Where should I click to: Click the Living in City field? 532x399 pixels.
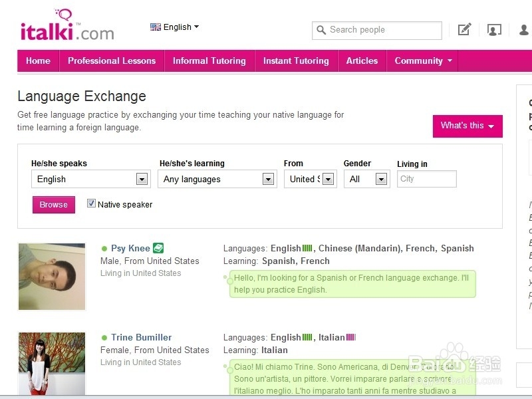pyautogui.click(x=427, y=179)
